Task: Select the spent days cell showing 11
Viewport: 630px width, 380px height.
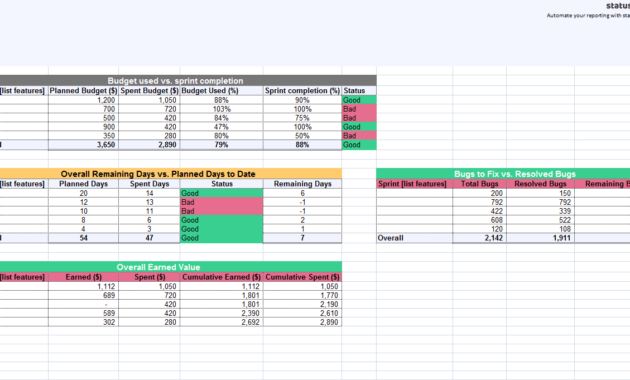Action: (149, 211)
